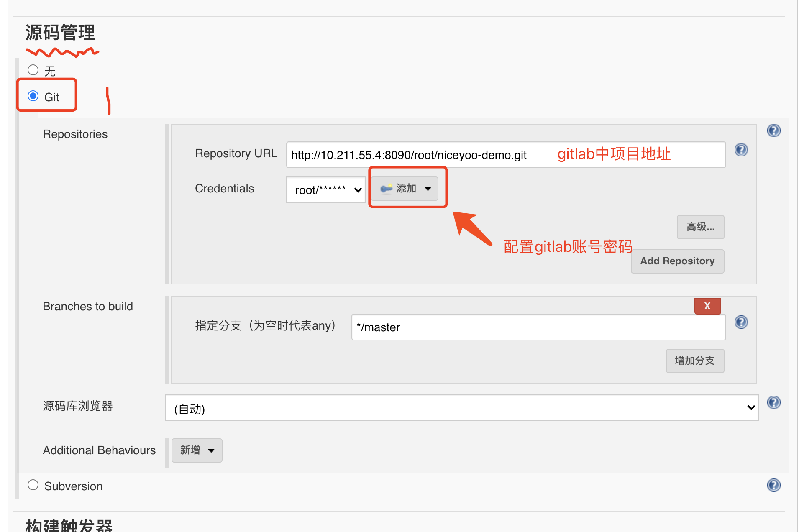Viewport: 799px width, 532px height.
Task: Click the 增加分支 add branch button
Action: click(x=695, y=361)
